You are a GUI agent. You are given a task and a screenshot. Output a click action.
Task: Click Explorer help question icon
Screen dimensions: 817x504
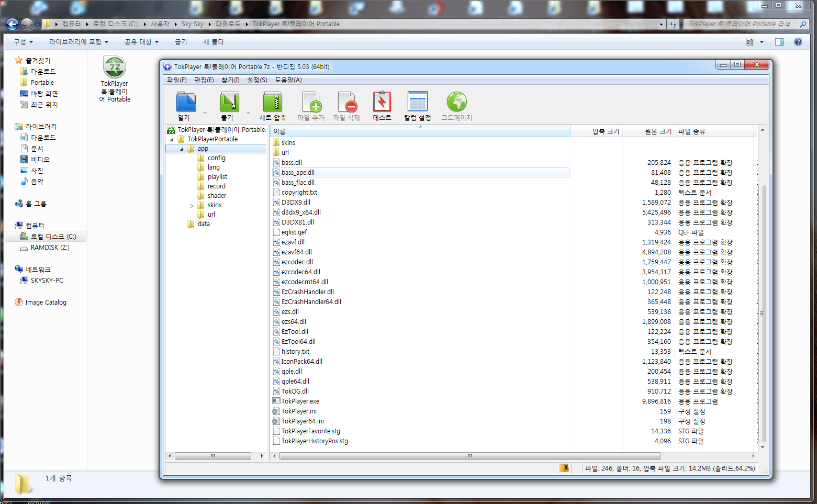tap(798, 42)
